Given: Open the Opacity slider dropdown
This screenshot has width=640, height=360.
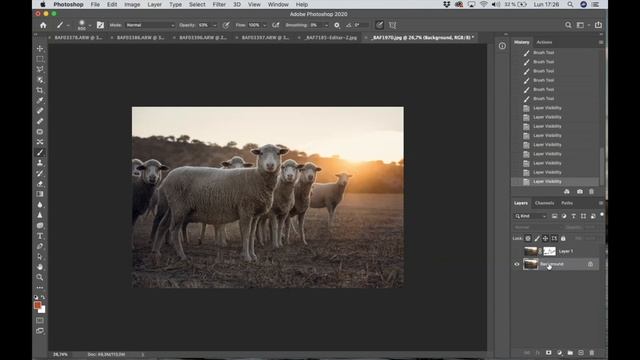Looking at the screenshot, I should [215, 25].
